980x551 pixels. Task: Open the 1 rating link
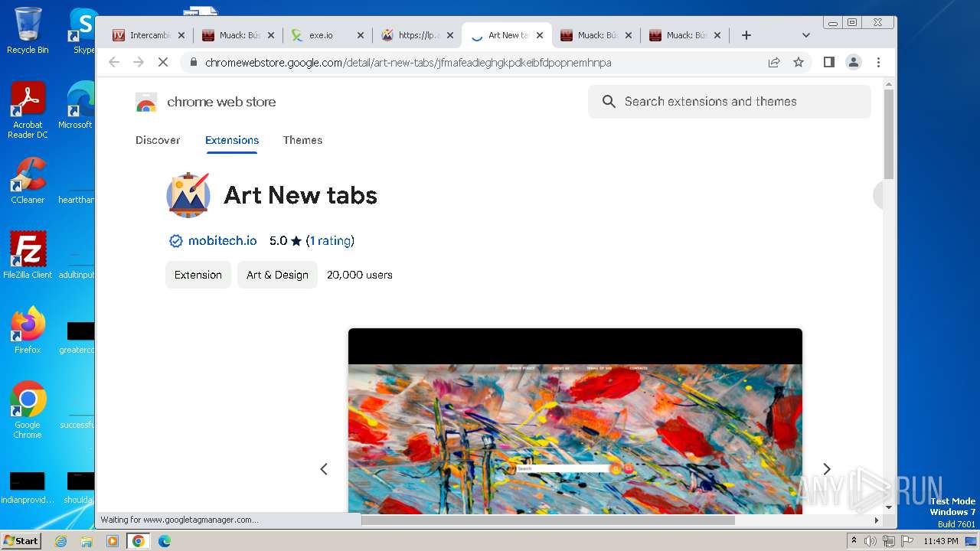coord(330,241)
